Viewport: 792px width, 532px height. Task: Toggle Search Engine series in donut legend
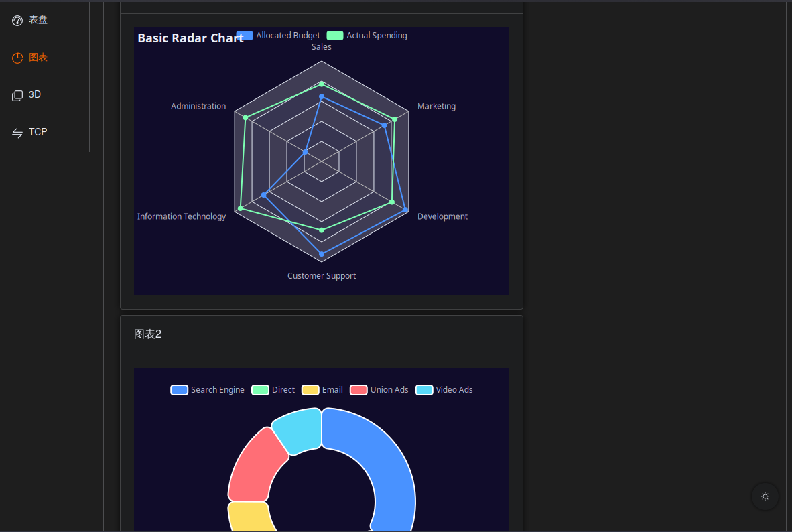207,389
